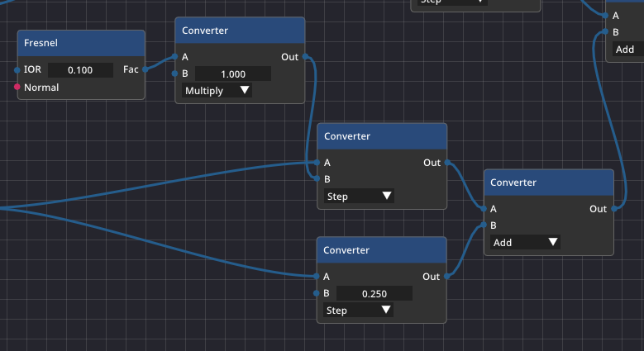The image size is (644, 351).
Task: Click the Fac label on the Fresnel node
Action: coord(131,69)
